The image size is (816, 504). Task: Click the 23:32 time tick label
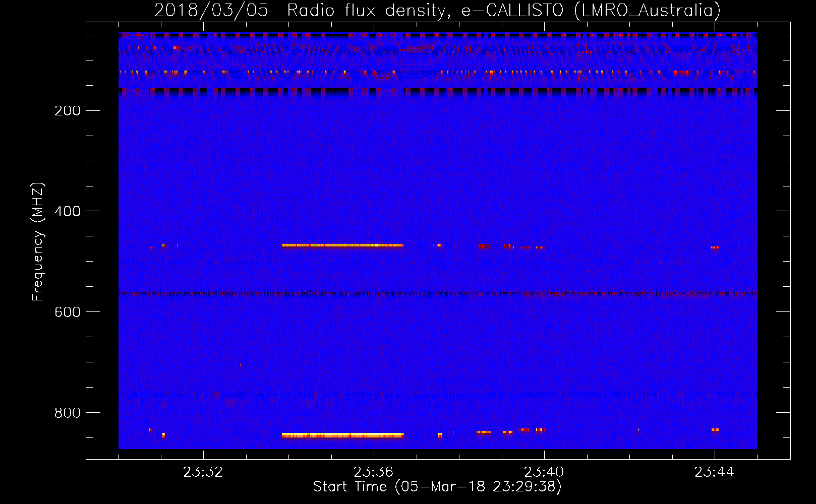203,472
